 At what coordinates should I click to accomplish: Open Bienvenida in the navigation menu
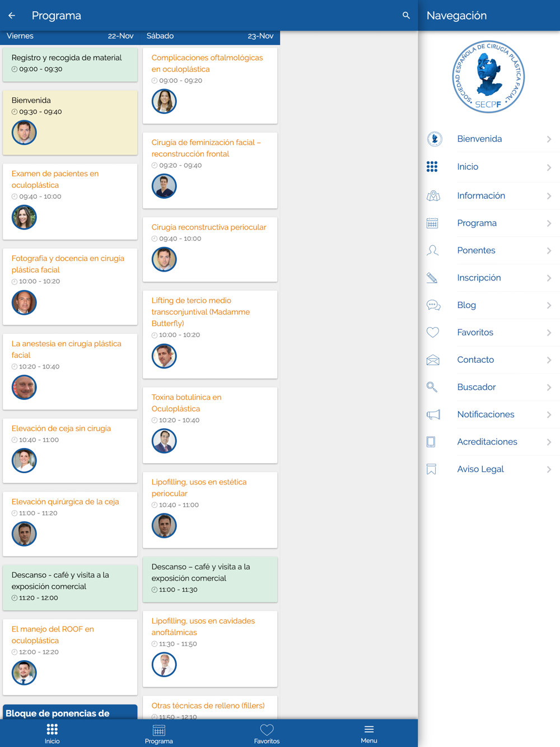(489, 139)
